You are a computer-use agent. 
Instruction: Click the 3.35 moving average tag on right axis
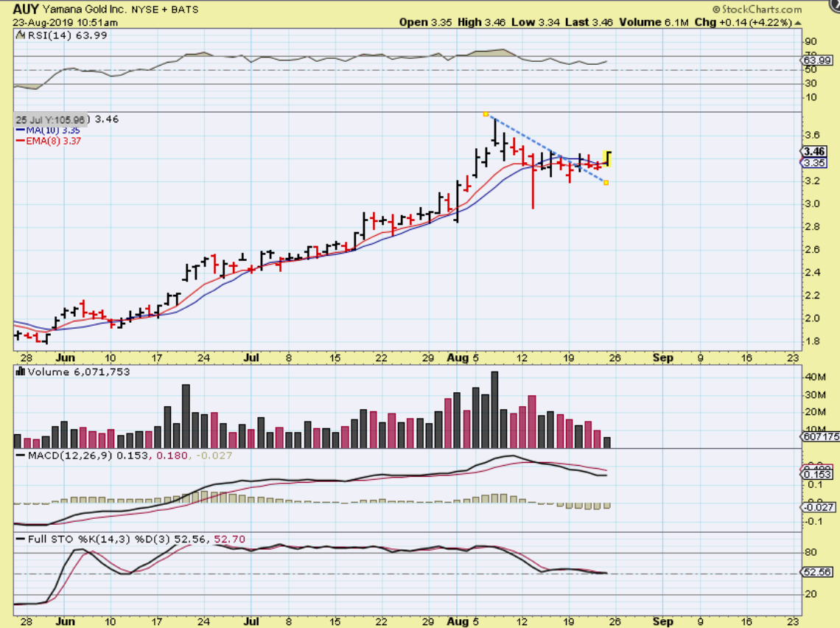pyautogui.click(x=814, y=163)
